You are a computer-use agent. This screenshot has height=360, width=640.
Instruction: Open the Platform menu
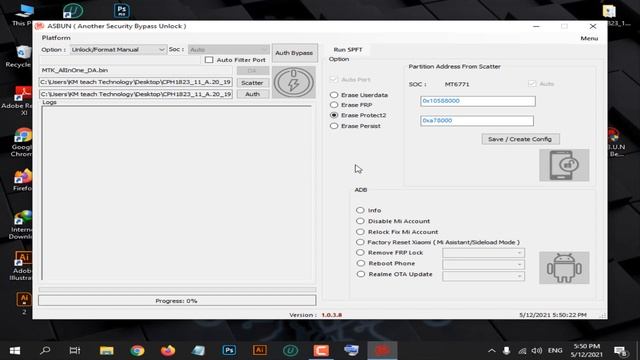[56, 38]
